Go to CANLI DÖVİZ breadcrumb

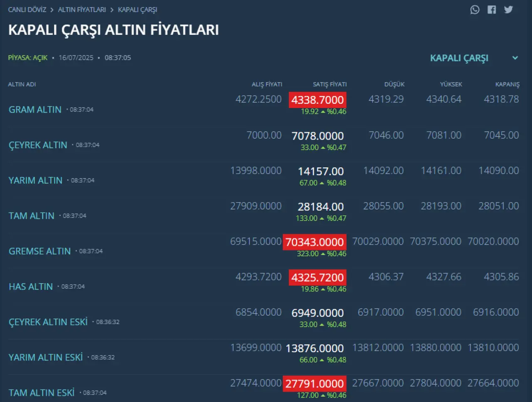[27, 10]
